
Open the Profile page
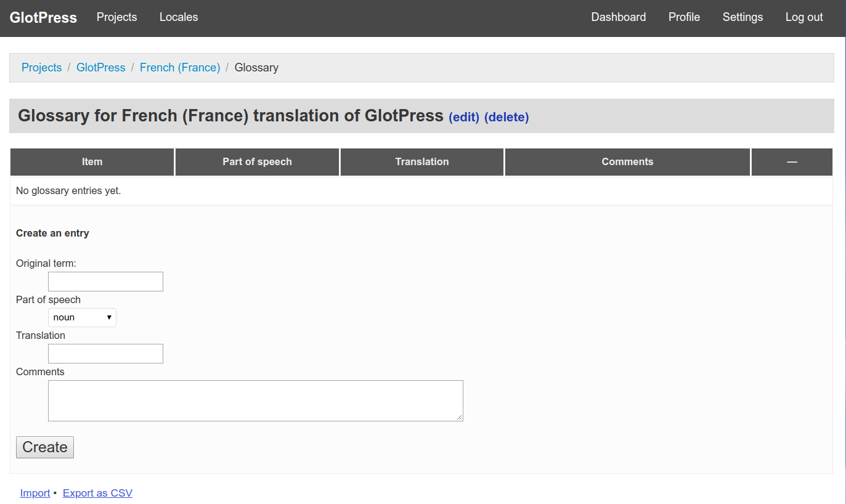[x=684, y=17]
